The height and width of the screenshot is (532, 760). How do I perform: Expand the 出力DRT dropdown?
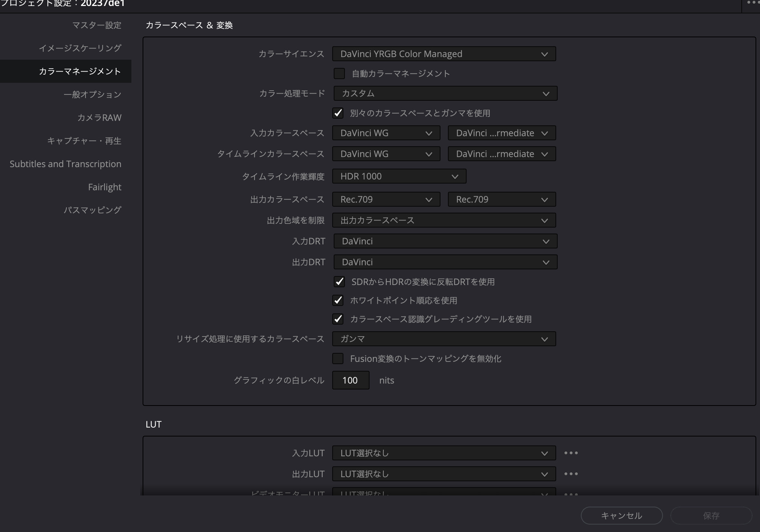point(445,262)
